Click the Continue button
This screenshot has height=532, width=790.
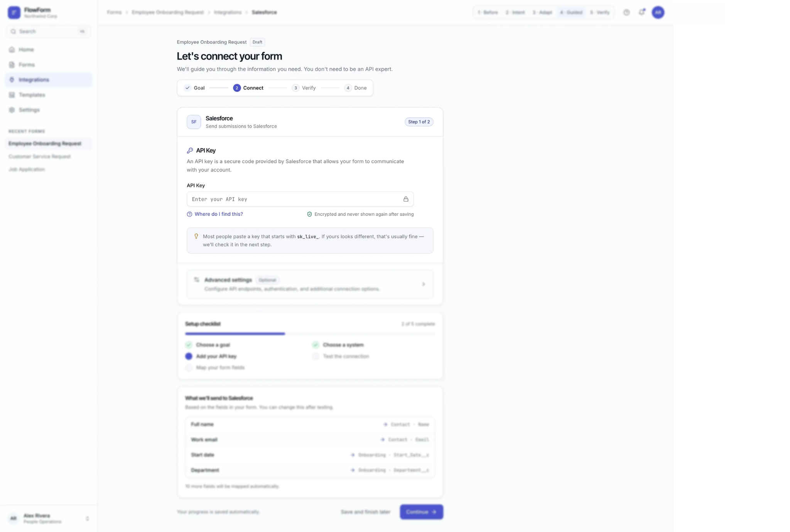421,512
